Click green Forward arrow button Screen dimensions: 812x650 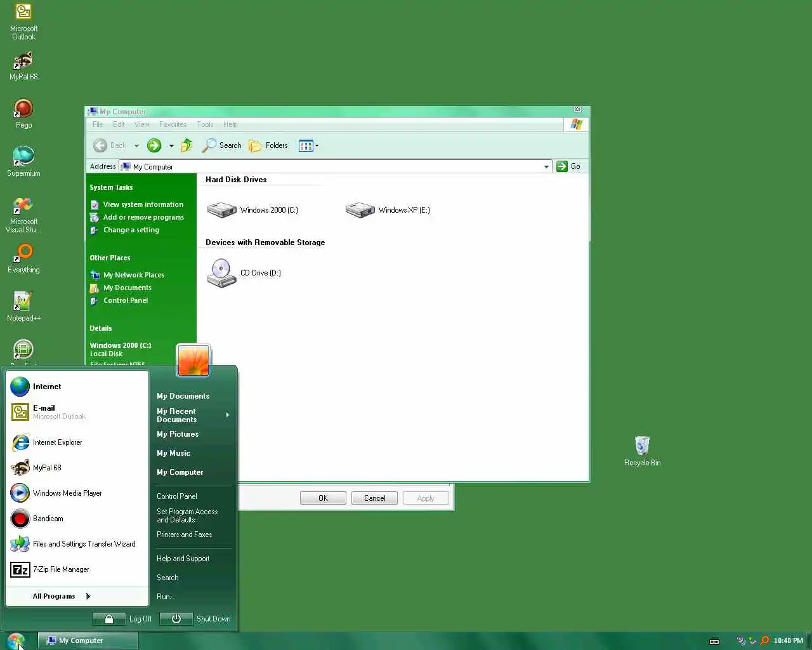pyautogui.click(x=154, y=145)
